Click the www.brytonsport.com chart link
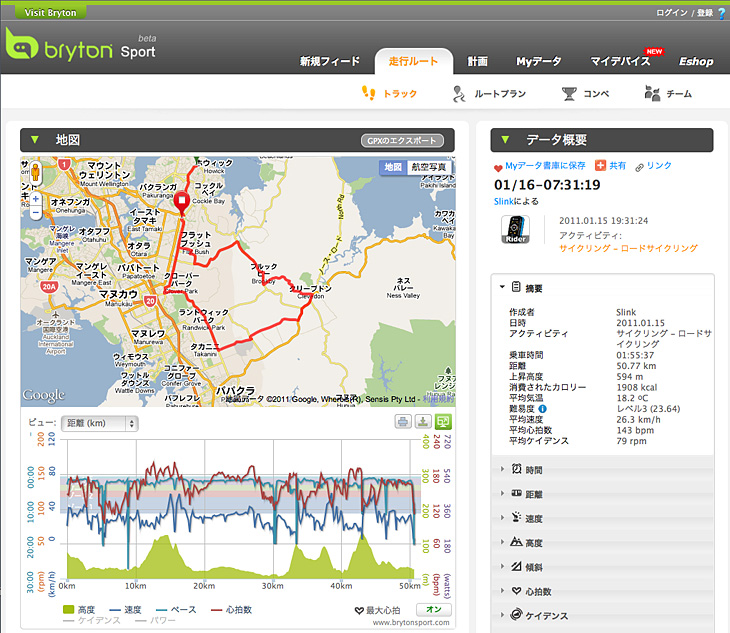 pyautogui.click(x=411, y=622)
